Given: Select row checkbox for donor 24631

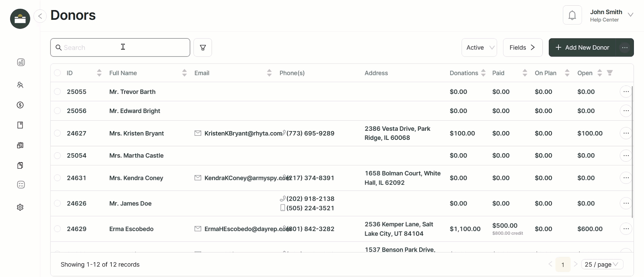Looking at the screenshot, I should point(58,178).
